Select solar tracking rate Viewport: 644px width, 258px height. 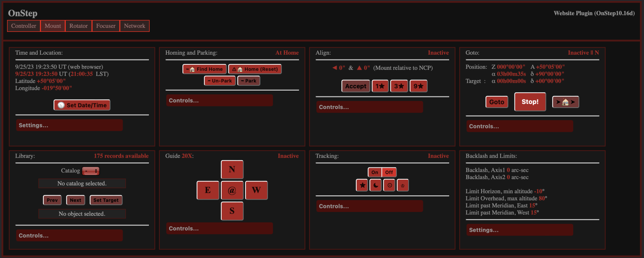click(389, 185)
